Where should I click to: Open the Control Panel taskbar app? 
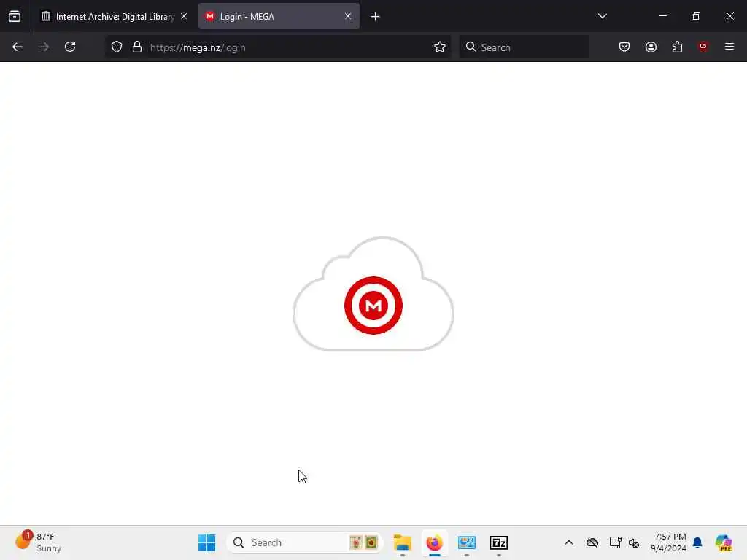pos(466,542)
